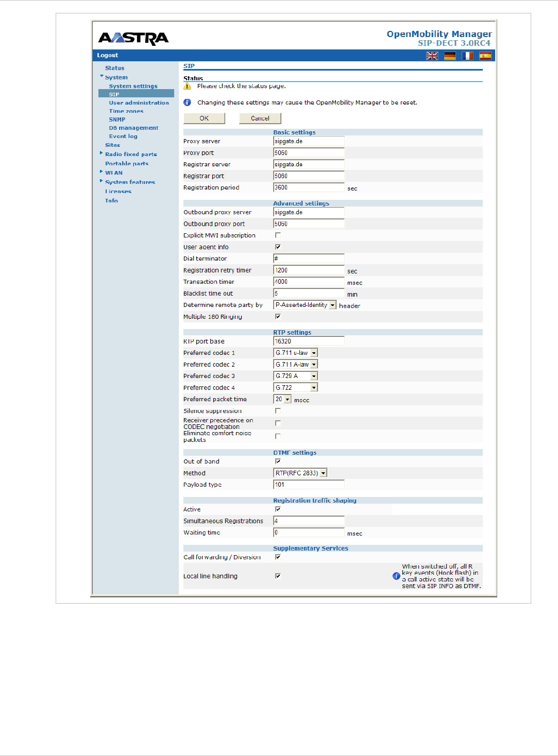Click Registration period input field
558x756 pixels.
tap(309, 187)
